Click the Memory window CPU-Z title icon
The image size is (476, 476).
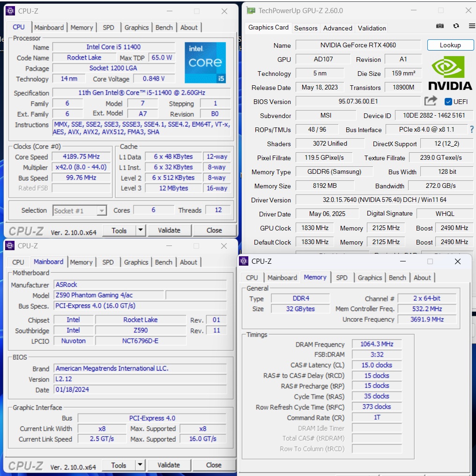click(244, 261)
